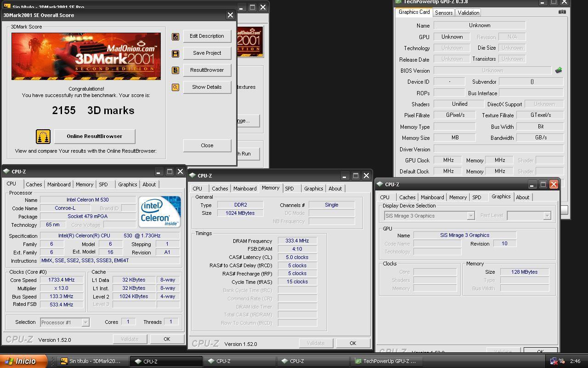The width and height of the screenshot is (588, 368).
Task: Expand the Processor #1 selection dropdown
Action: [85, 322]
